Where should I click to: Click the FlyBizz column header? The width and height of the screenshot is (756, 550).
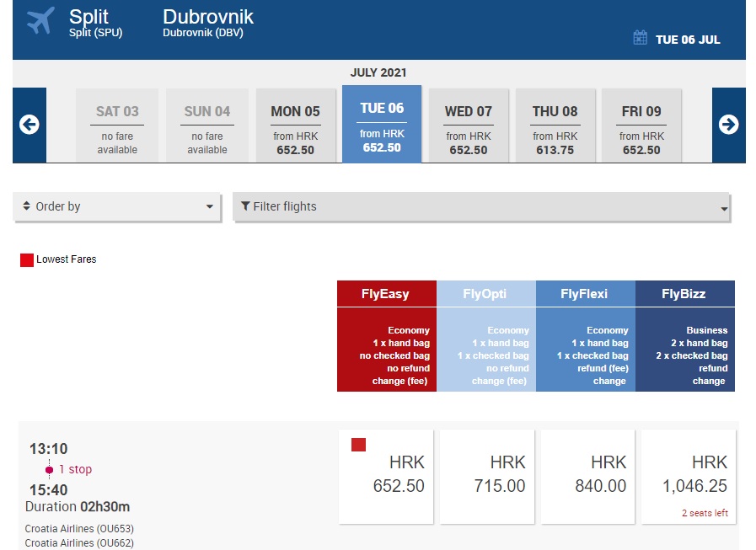684,294
